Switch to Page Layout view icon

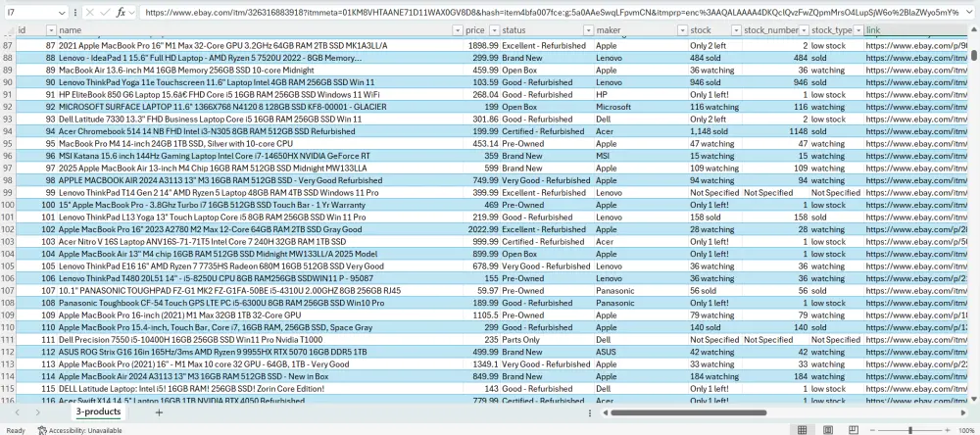pos(827,430)
